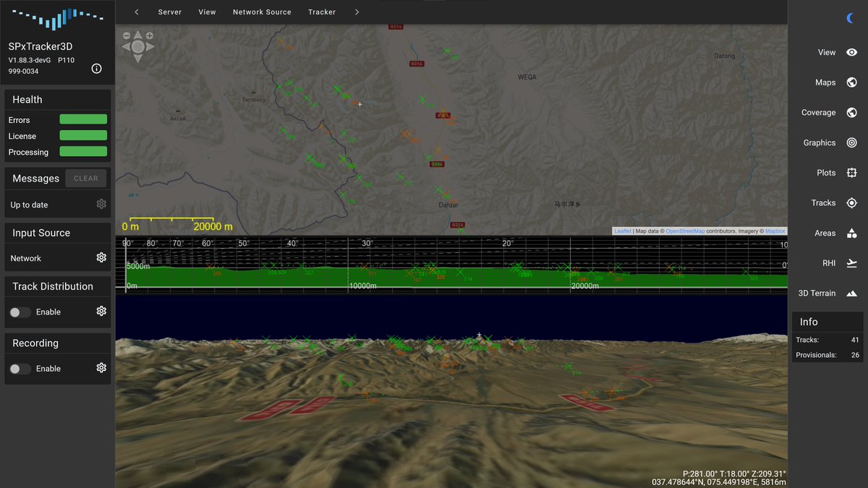The image size is (868, 488).
Task: Pan map up with navigation arrow
Action: (137, 35)
